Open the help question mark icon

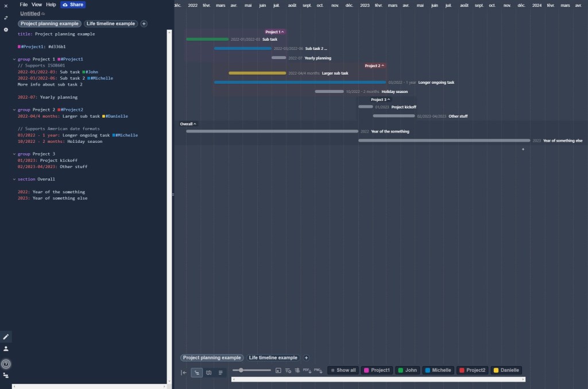(x=6, y=364)
